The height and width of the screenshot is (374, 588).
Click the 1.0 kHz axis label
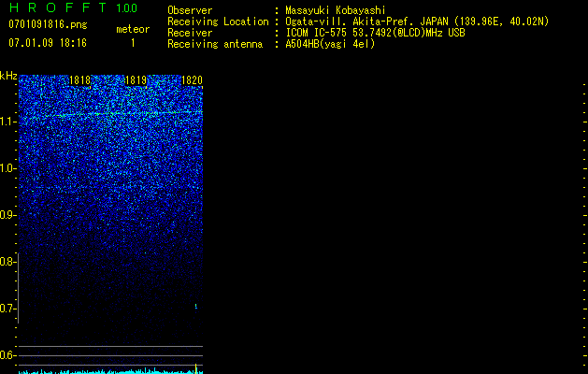click(8, 168)
